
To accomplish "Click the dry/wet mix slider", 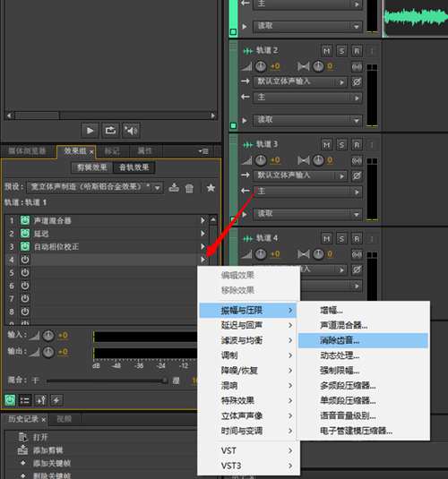I will click(107, 381).
